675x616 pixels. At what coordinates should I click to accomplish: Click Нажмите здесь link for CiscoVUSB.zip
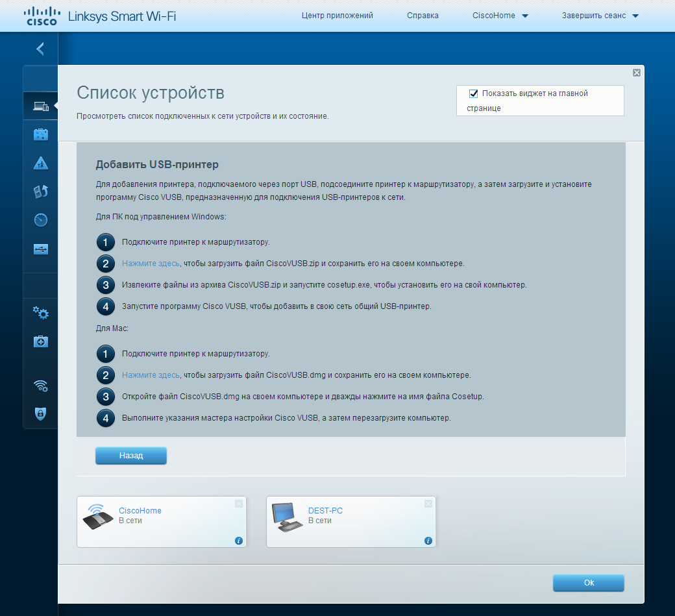coord(151,264)
